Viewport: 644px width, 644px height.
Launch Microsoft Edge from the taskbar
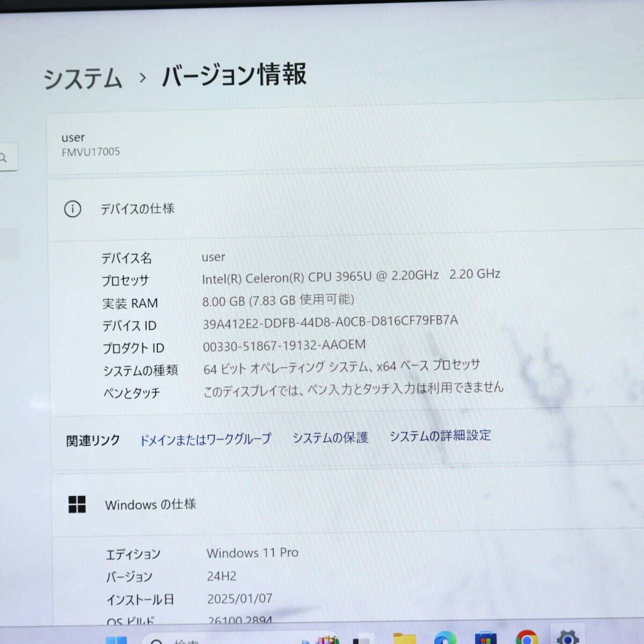coord(445,638)
